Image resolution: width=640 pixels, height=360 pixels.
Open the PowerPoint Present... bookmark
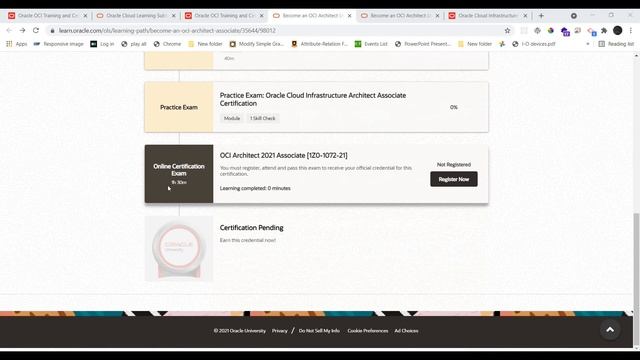(x=423, y=44)
